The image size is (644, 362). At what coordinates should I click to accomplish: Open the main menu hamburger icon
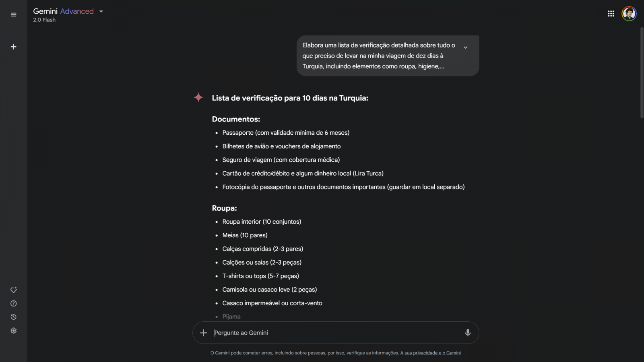point(14,15)
